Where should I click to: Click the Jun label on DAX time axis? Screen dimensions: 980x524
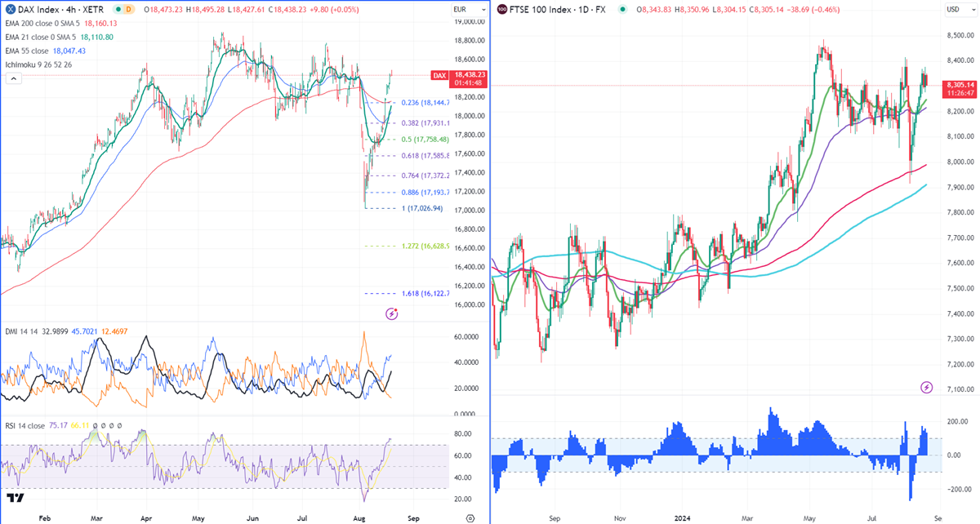(252, 517)
